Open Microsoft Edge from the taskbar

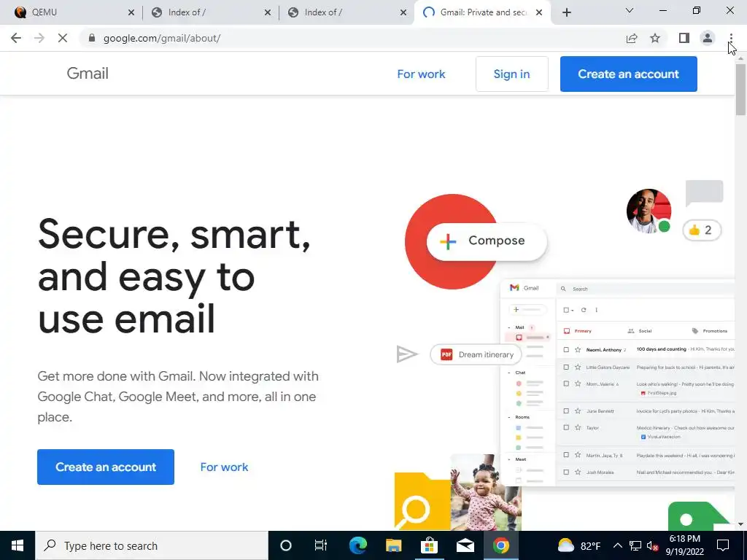357,545
